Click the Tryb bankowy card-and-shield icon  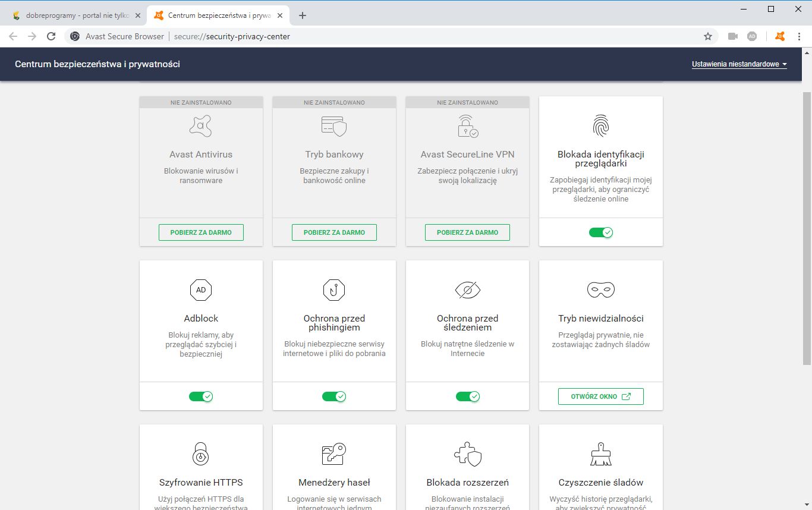click(x=334, y=126)
